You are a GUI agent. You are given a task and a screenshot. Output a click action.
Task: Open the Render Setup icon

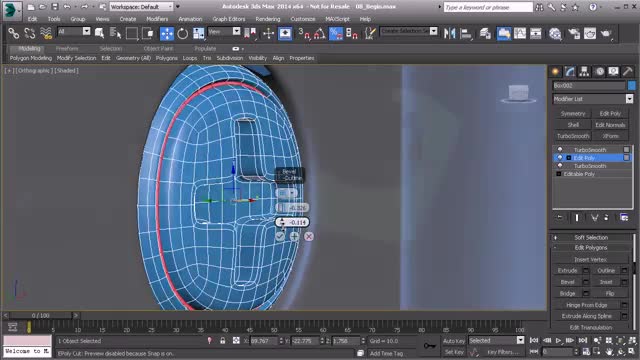573,33
